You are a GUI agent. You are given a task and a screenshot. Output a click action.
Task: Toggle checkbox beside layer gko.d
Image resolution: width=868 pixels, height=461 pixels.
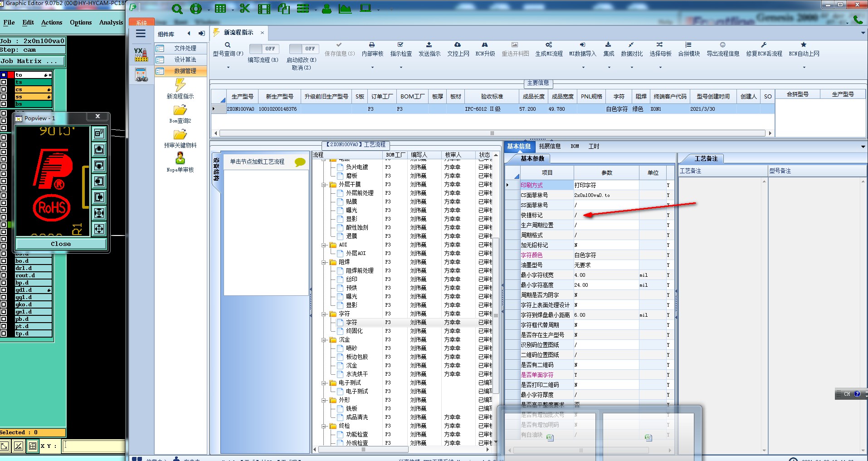4,304
